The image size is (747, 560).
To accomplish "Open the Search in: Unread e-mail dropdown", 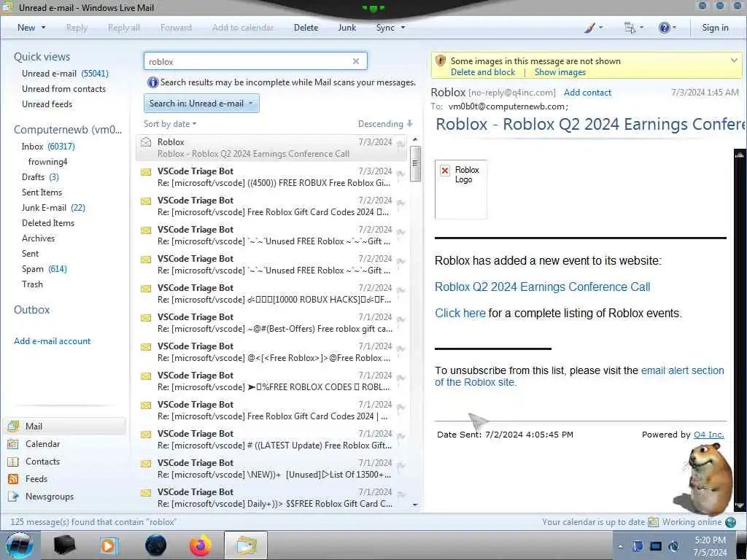I will click(x=201, y=104).
